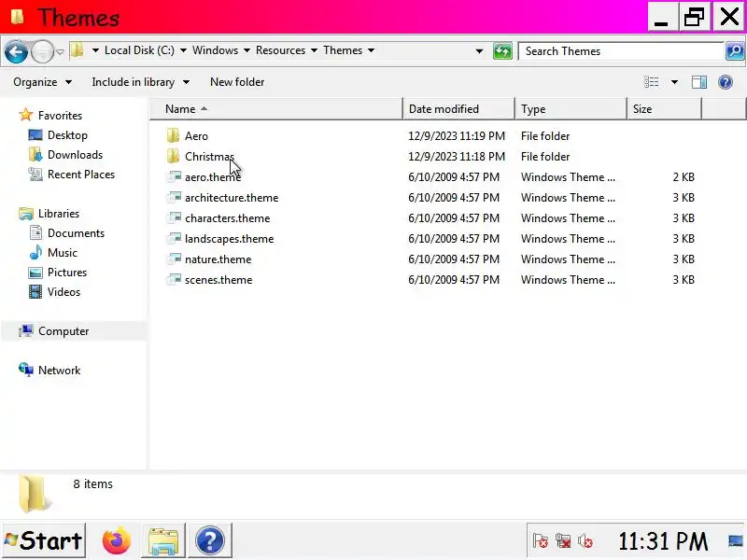Sort by the Size column
Screen dimensions: 747x560
(x=664, y=109)
